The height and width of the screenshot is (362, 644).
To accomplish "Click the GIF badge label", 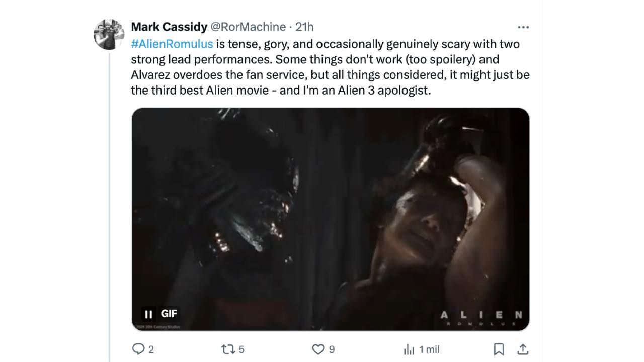I will point(169,314).
